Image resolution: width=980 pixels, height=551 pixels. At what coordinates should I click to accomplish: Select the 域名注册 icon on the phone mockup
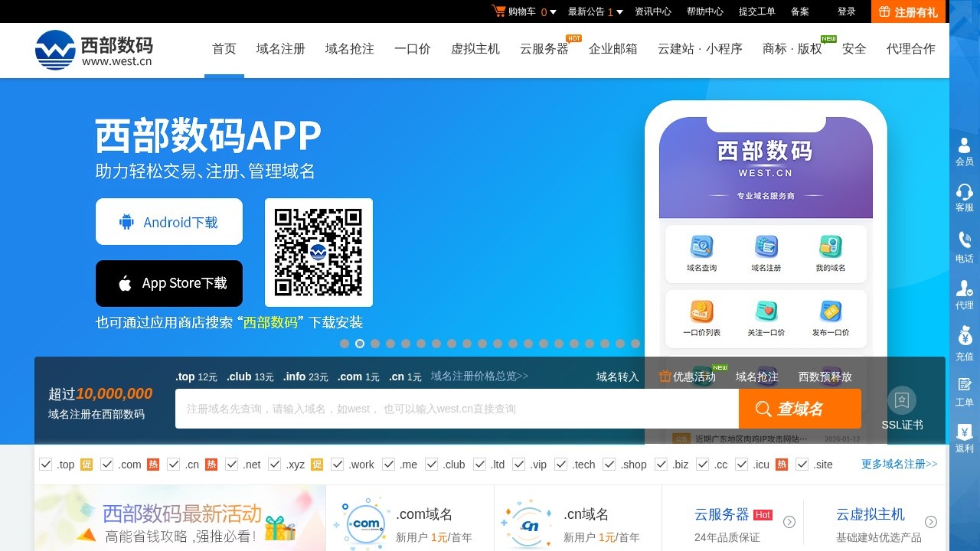click(x=764, y=247)
